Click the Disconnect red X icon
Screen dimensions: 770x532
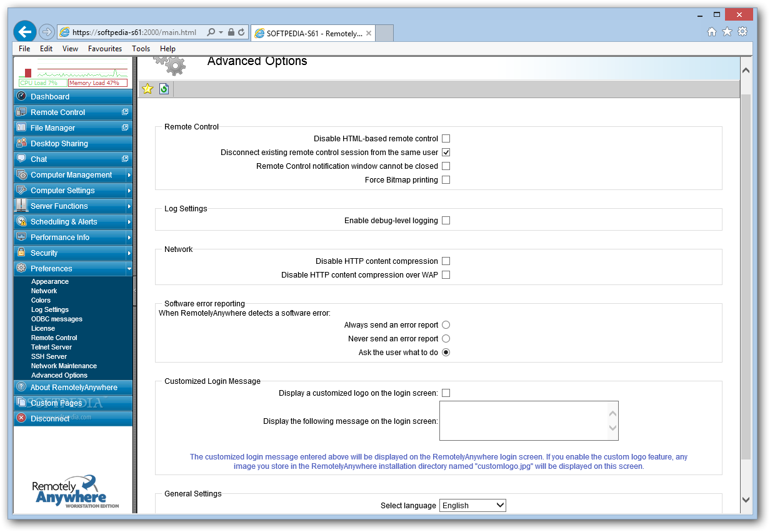22,418
